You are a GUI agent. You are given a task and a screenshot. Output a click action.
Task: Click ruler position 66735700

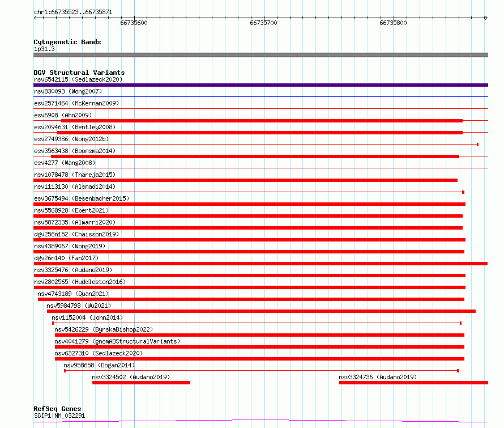pyautogui.click(x=263, y=23)
